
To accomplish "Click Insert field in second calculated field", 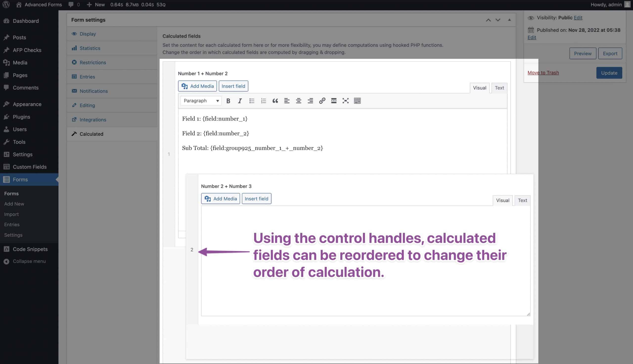I will coord(256,199).
